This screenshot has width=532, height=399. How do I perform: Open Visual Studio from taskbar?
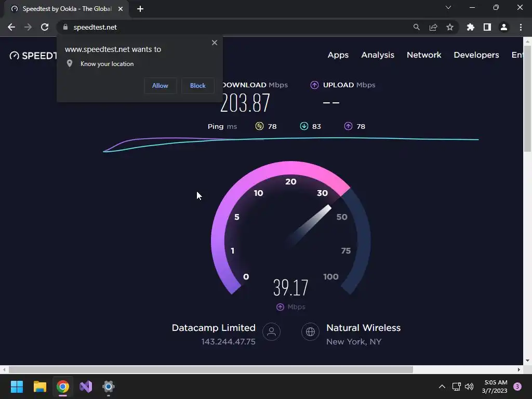click(86, 387)
